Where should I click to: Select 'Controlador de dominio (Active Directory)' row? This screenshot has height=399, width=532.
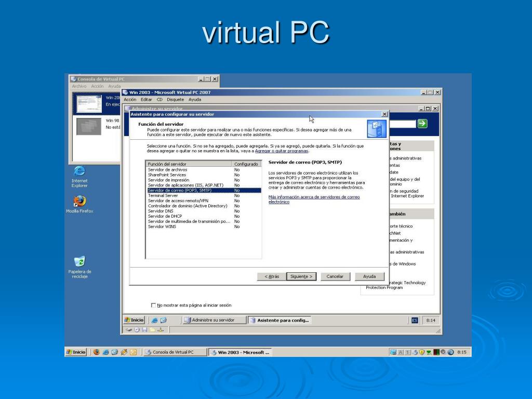[x=204, y=206]
